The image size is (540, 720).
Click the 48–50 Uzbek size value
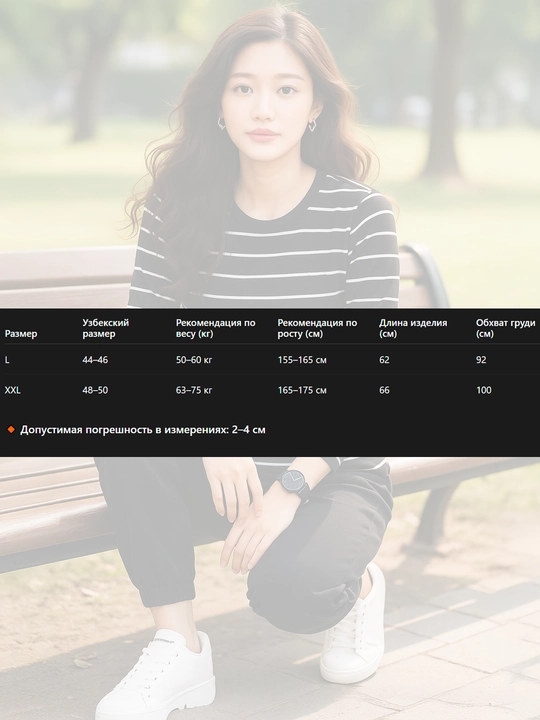click(95, 390)
